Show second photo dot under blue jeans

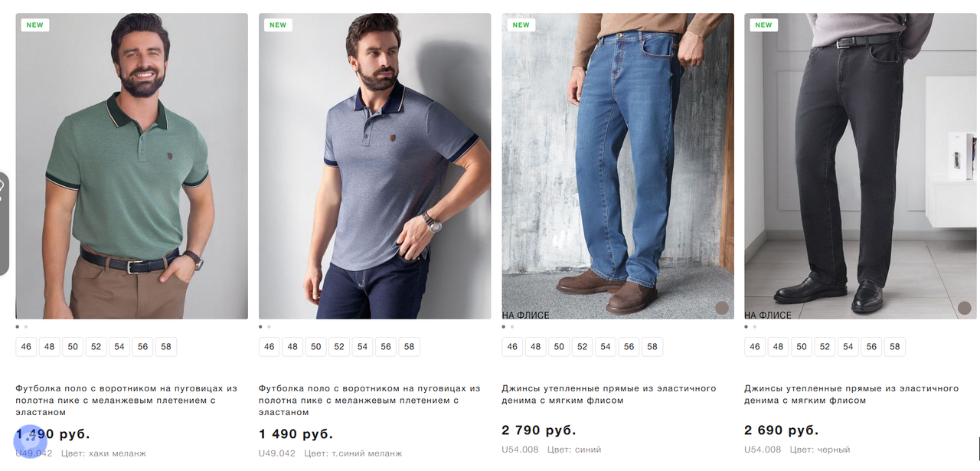point(511,327)
